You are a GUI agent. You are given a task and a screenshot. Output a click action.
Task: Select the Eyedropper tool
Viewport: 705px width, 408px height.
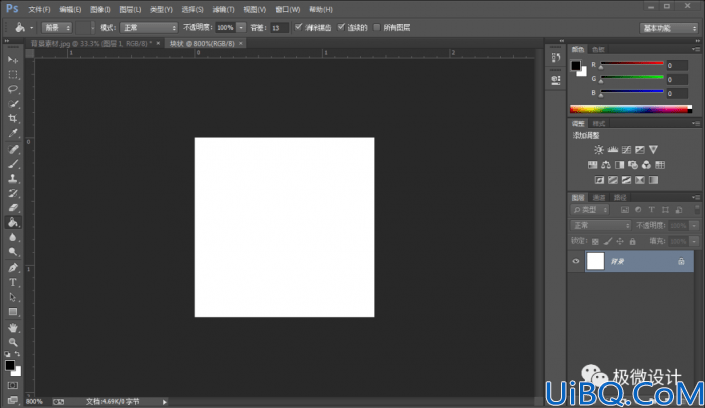point(13,133)
